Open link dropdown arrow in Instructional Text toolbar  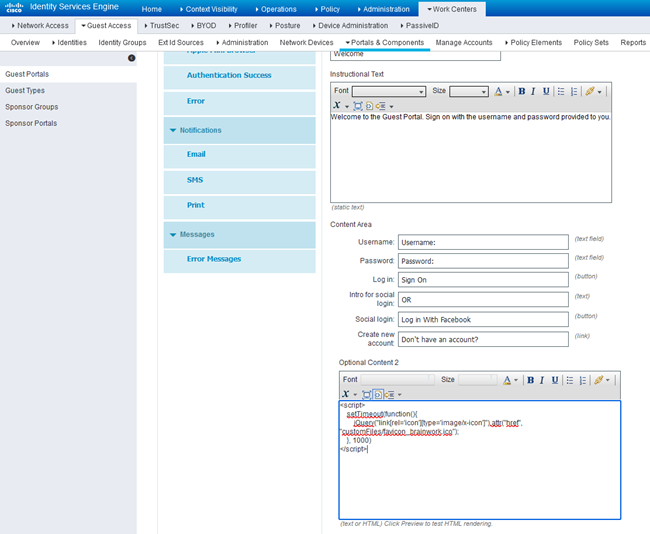599,92
